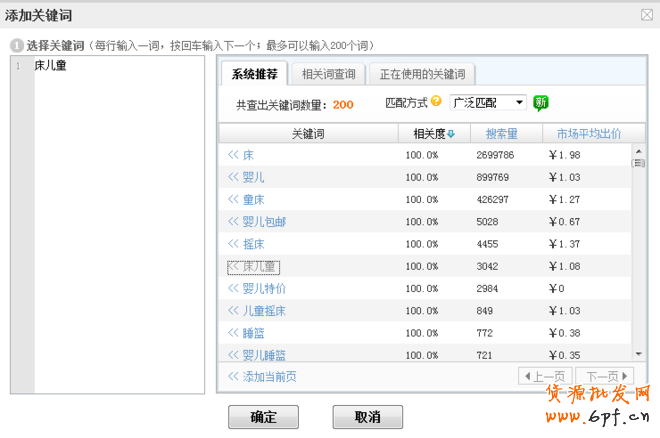The height and width of the screenshot is (438, 660).
Task: Click the add arrow icon beside 床
Action: pyautogui.click(x=233, y=155)
